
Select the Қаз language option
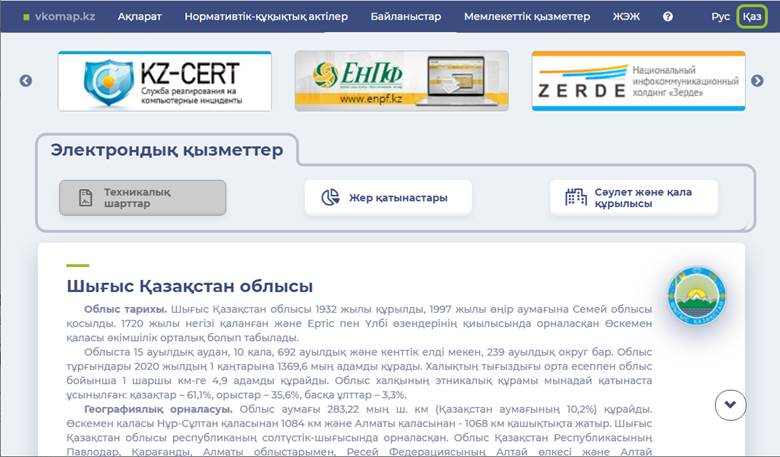click(752, 17)
